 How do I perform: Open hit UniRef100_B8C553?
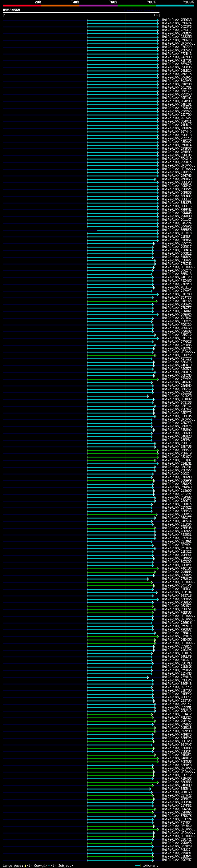coord(177,782)
